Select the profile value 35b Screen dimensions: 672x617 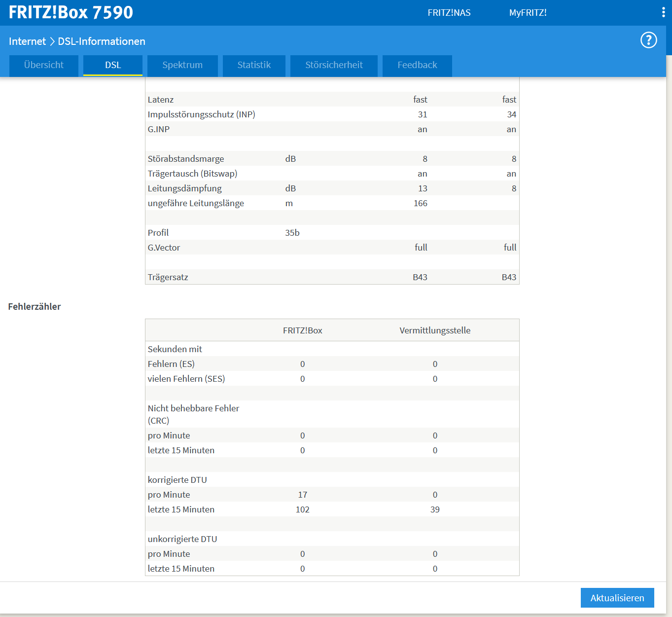pyautogui.click(x=292, y=233)
